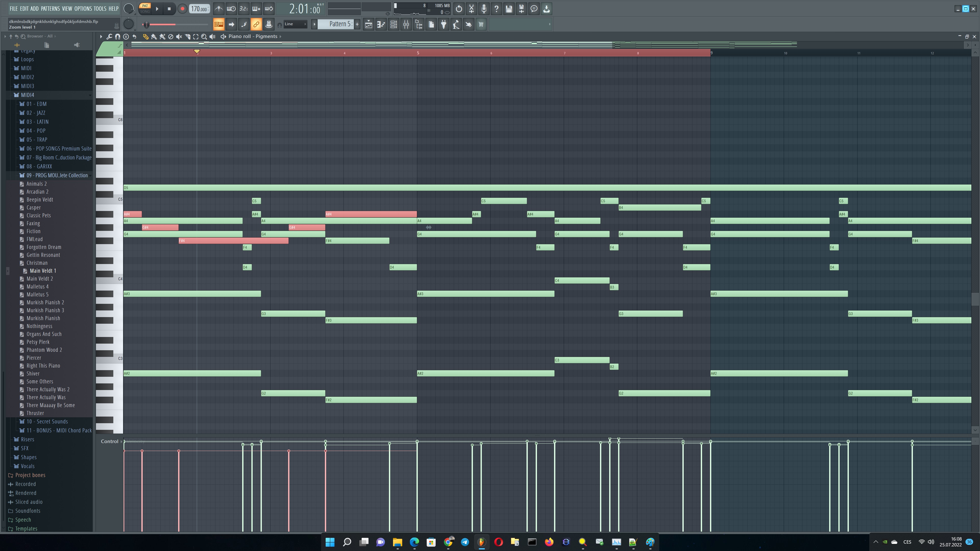Toggle the Countdown before recording button
The image size is (980, 551).
[x=243, y=8]
